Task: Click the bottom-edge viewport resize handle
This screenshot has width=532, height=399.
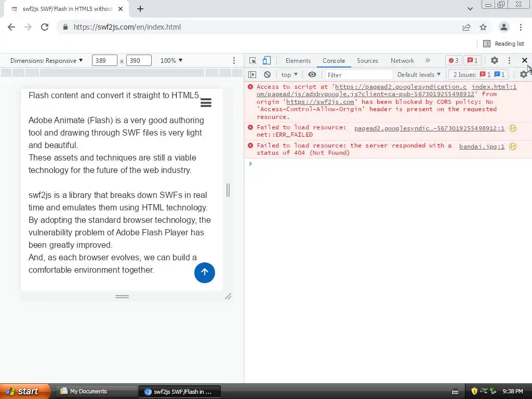Action: point(122,297)
